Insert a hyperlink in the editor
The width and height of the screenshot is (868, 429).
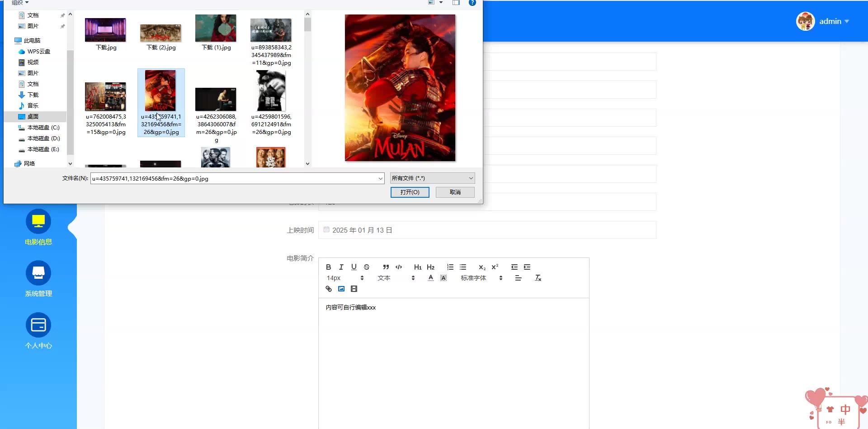[x=329, y=289]
